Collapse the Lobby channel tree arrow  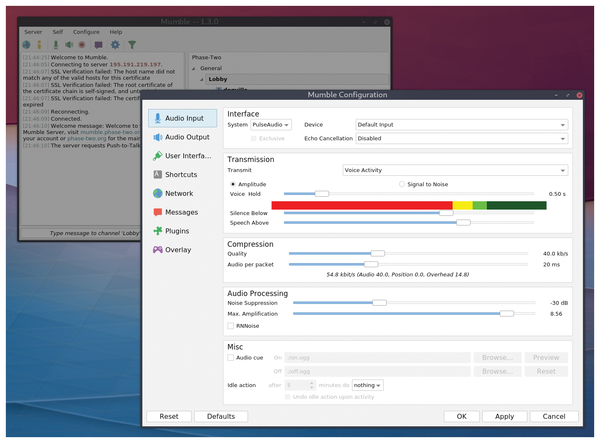coord(202,80)
